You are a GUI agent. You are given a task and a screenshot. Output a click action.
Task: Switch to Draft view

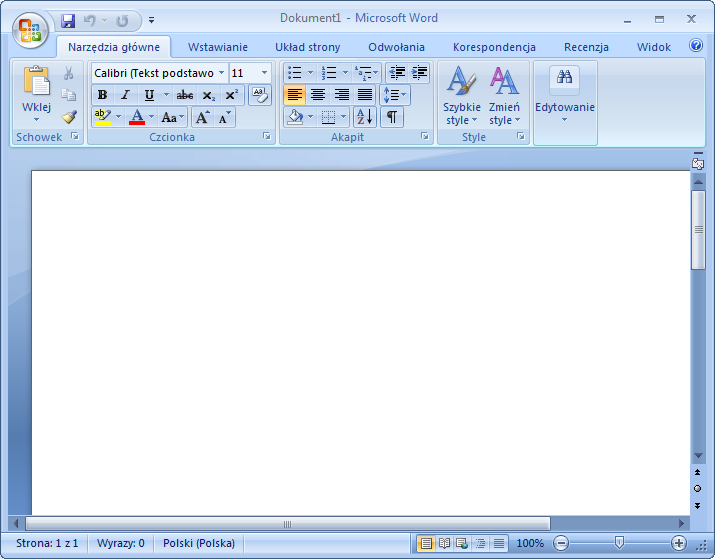click(x=499, y=543)
